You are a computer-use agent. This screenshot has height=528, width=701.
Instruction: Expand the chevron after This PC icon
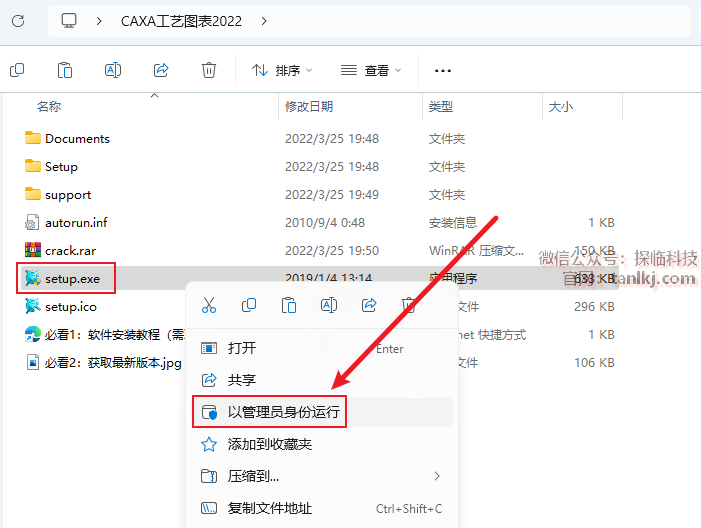click(x=99, y=21)
